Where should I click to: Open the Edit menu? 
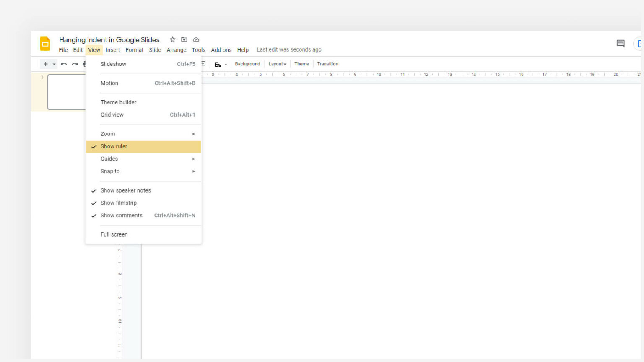78,50
